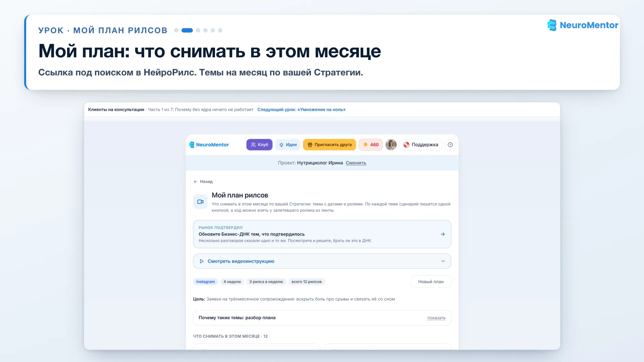Click the video camera icon beside Мой план рилсов
Viewport: 644px width, 362px height.
pyautogui.click(x=200, y=202)
